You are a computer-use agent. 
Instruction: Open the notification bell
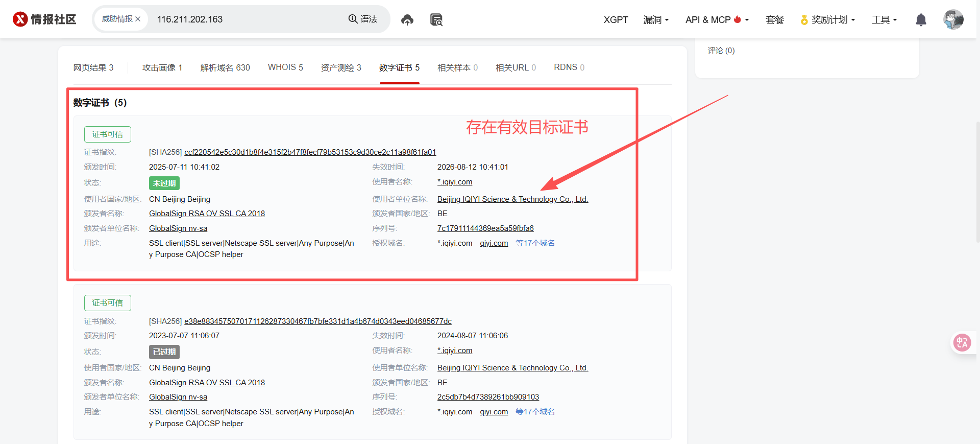[x=921, y=20]
